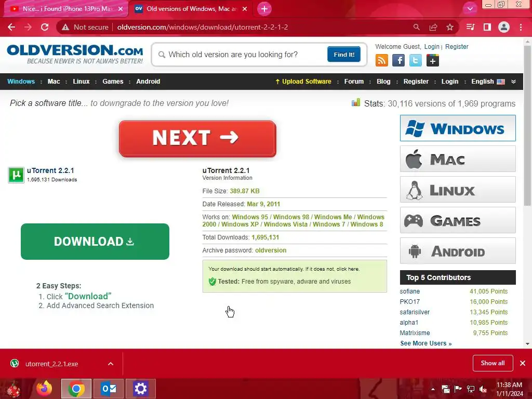Screen dimensions: 532x399
Task: Bookmark this page with the star icon
Action: tap(450, 27)
